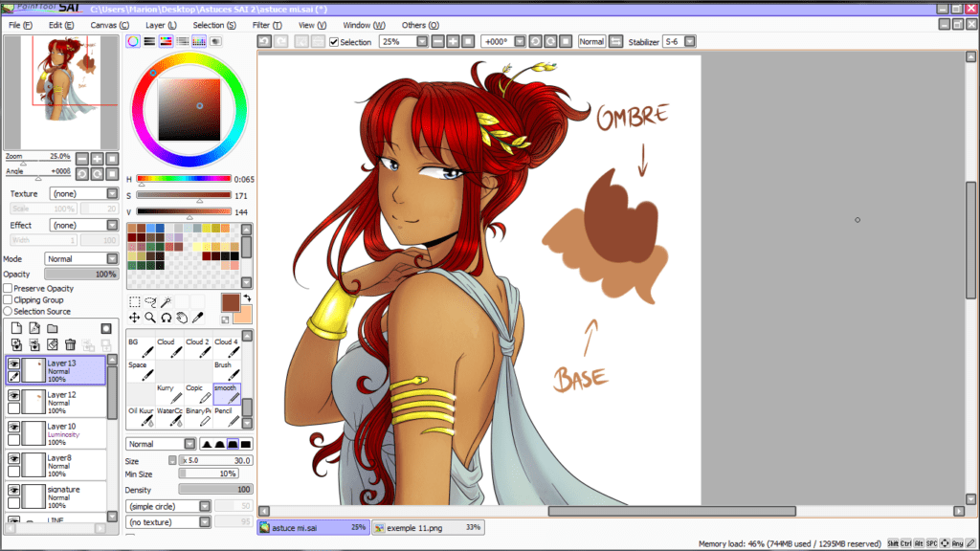Open the Texture dropdown
This screenshot has width=980, height=551.
(x=84, y=193)
